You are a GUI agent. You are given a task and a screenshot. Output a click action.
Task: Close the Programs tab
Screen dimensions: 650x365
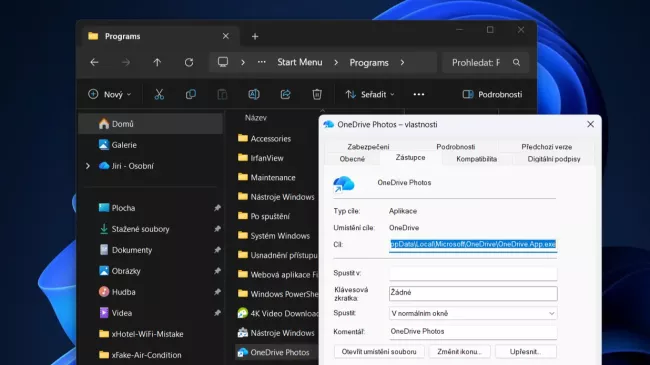coord(226,36)
